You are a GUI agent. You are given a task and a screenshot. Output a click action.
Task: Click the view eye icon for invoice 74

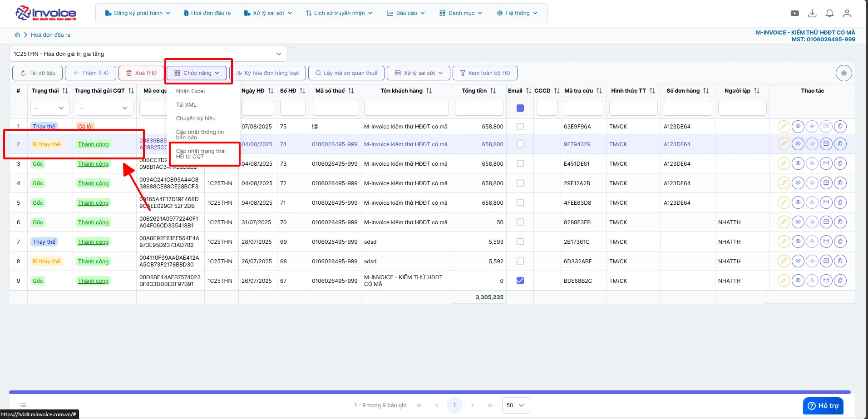point(798,144)
